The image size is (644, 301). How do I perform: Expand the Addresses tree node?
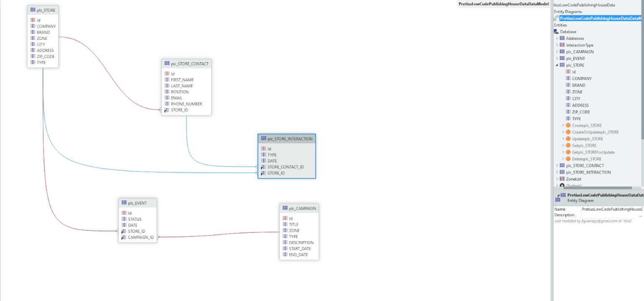(x=557, y=38)
